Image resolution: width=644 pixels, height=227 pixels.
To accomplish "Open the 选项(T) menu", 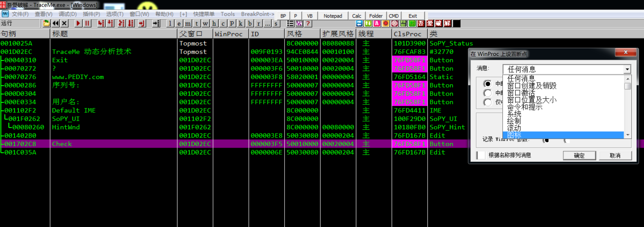I will (x=115, y=14).
